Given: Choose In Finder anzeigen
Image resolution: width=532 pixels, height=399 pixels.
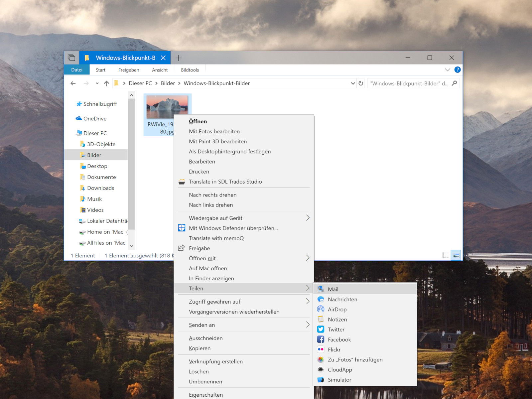Looking at the screenshot, I should 244,278.
